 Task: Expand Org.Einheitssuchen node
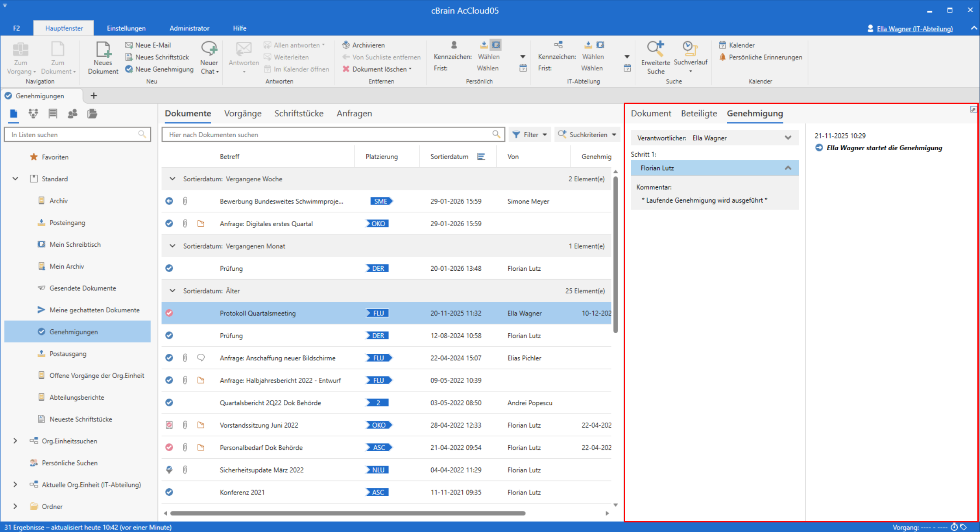pyautogui.click(x=15, y=441)
